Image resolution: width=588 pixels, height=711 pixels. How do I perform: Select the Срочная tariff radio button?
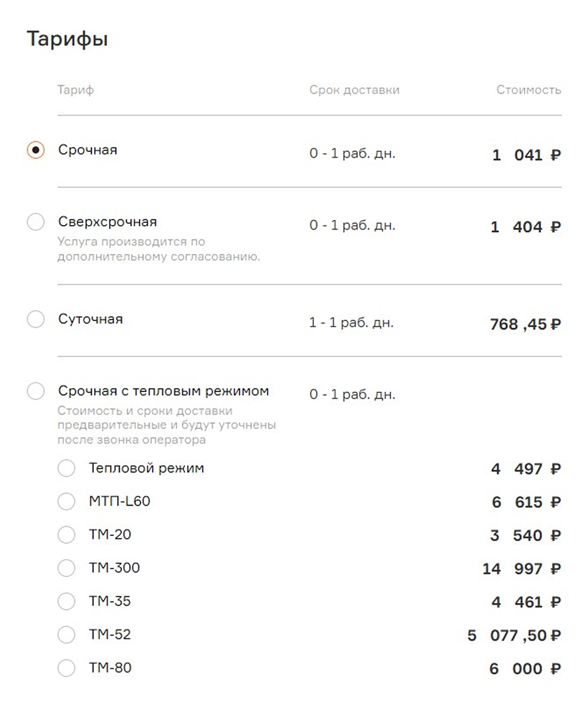coord(35,150)
